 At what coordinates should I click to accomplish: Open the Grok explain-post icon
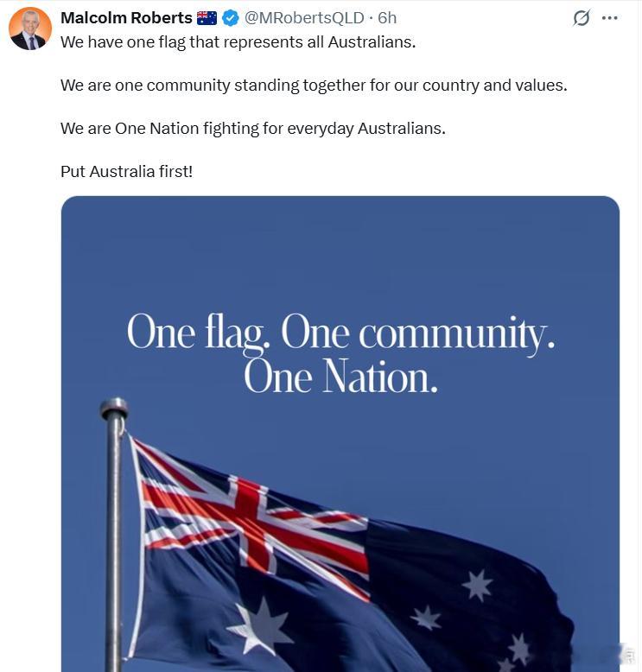point(582,18)
